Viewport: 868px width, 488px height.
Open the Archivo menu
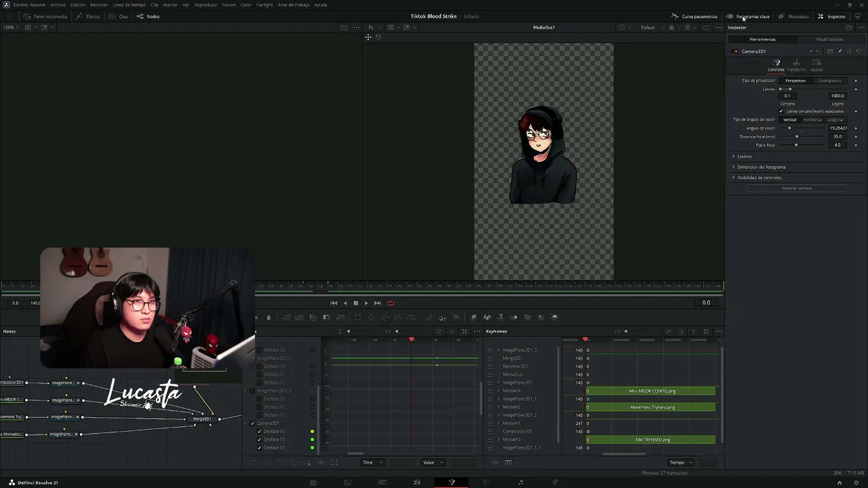[x=58, y=5]
